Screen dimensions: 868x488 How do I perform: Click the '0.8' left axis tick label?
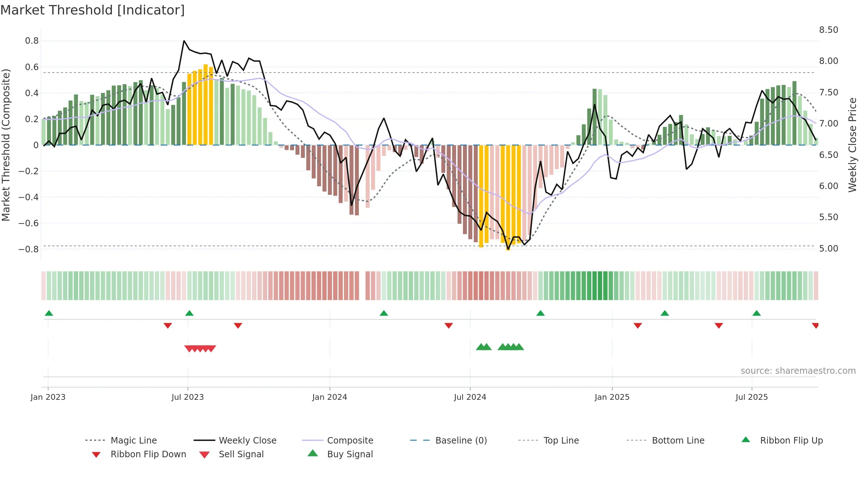point(32,41)
